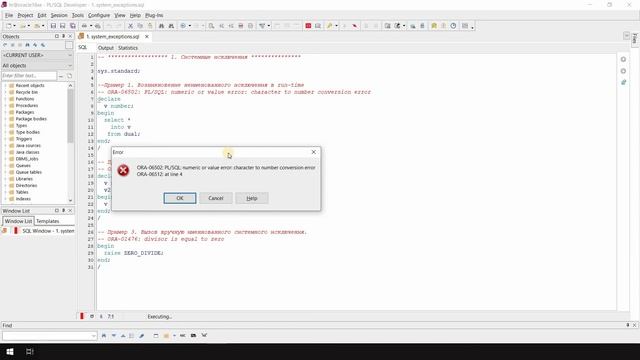Open Task View on the taskbar
The image size is (640, 360).
pyautogui.click(x=29, y=351)
